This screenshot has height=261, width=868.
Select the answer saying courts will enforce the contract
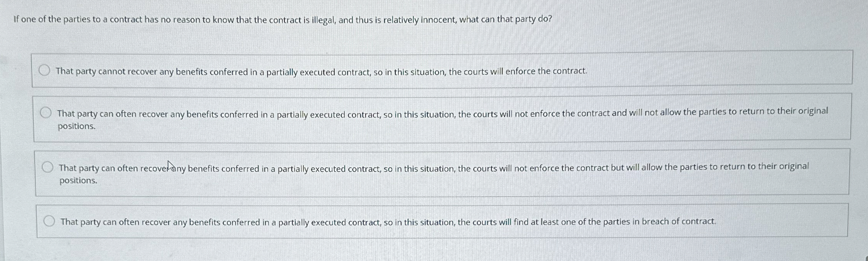click(45, 71)
